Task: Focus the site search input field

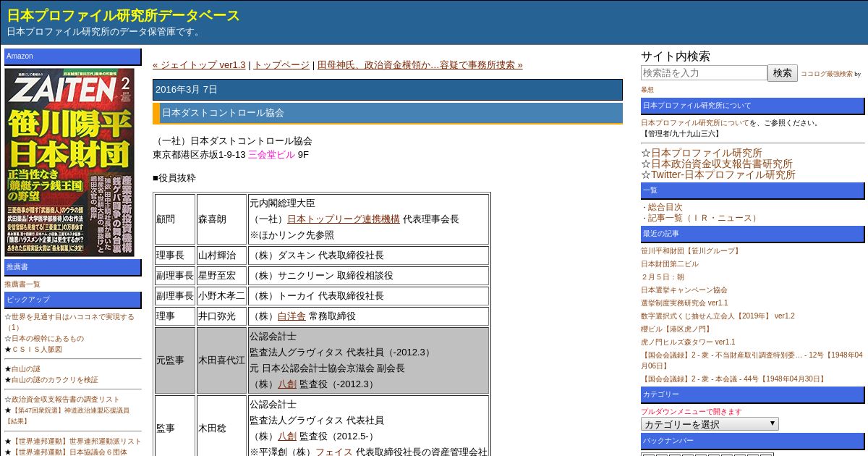Action: click(704, 73)
